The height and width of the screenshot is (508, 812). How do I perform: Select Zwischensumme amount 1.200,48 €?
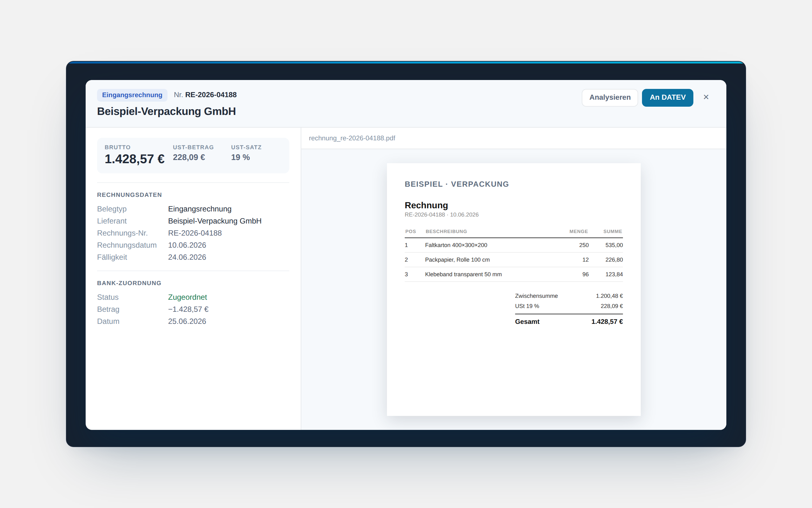click(x=609, y=296)
